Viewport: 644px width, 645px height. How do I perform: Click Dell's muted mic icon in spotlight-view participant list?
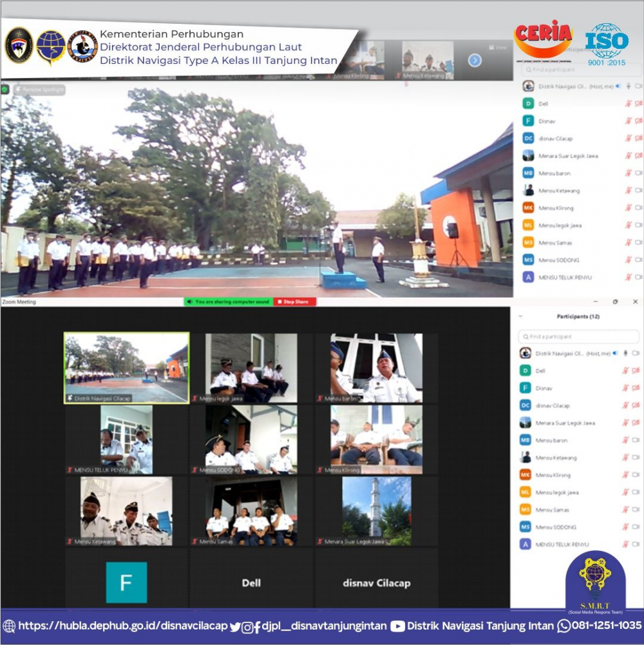(629, 104)
